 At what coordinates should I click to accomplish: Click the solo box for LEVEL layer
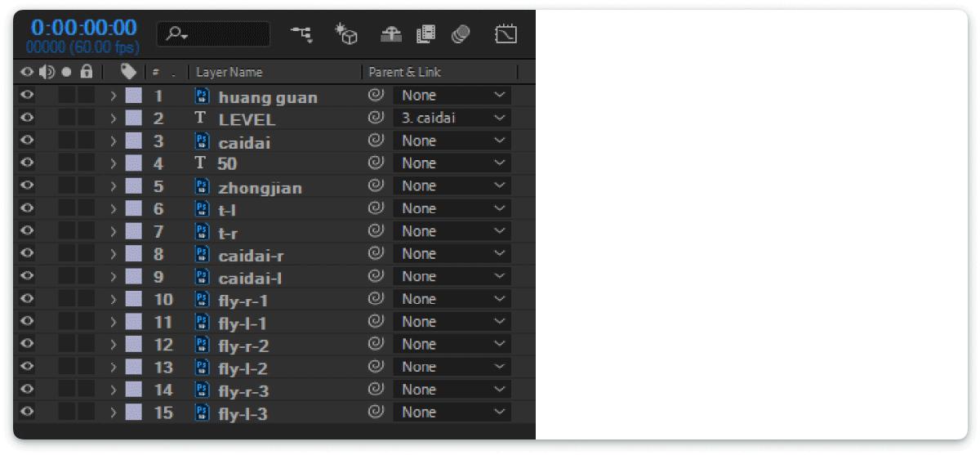pos(66,118)
